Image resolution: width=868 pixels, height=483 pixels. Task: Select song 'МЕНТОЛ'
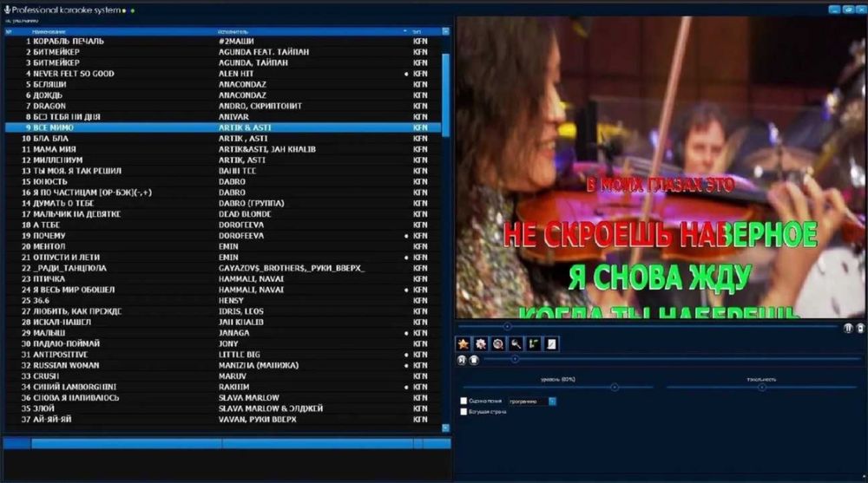(x=49, y=246)
